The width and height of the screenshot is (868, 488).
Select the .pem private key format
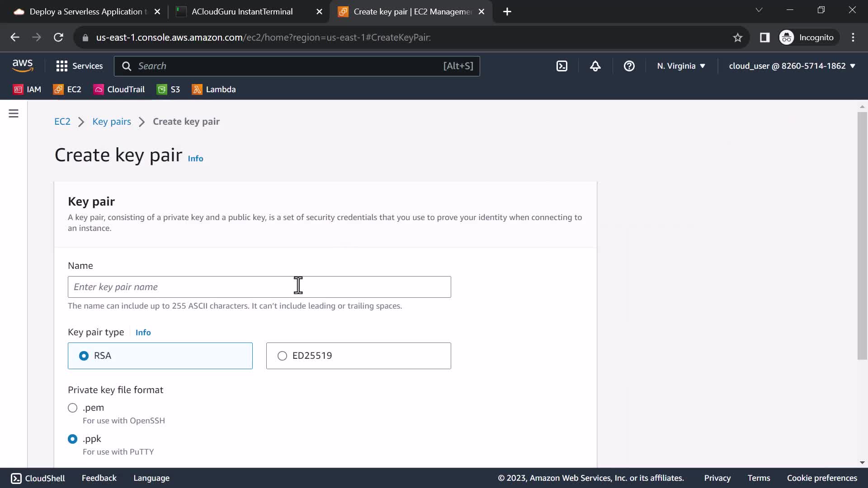pyautogui.click(x=73, y=408)
